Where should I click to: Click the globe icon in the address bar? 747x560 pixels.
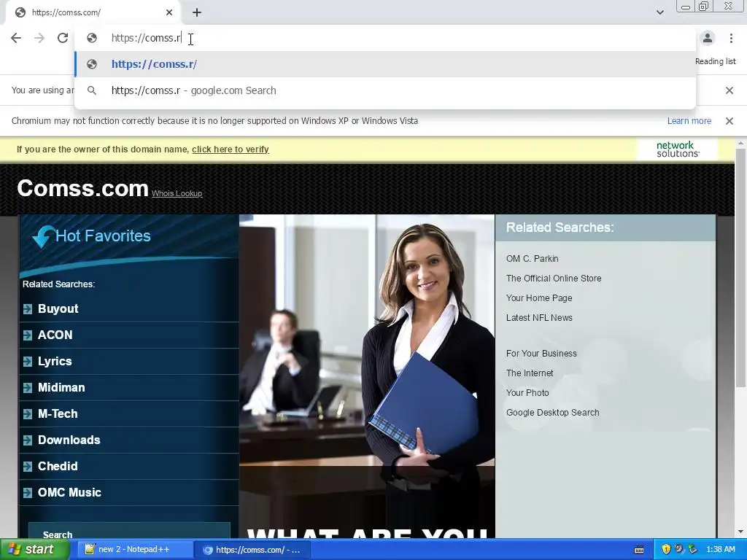tap(92, 38)
